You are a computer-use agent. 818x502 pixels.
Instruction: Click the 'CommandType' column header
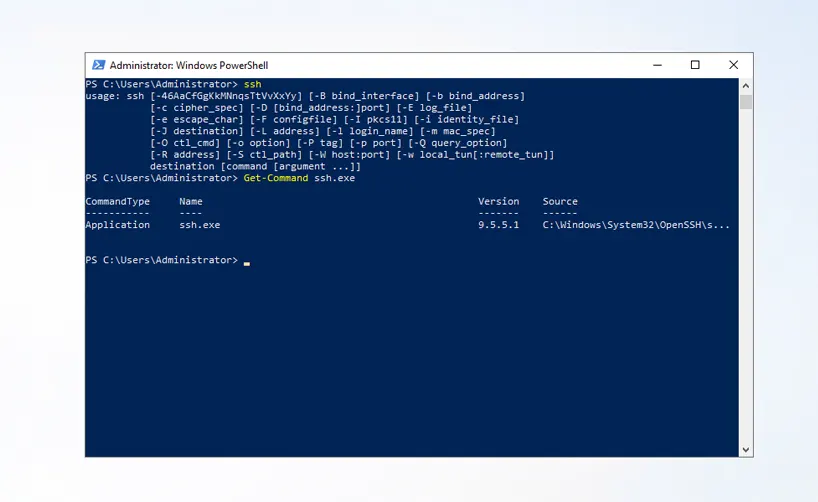pyautogui.click(x=117, y=201)
